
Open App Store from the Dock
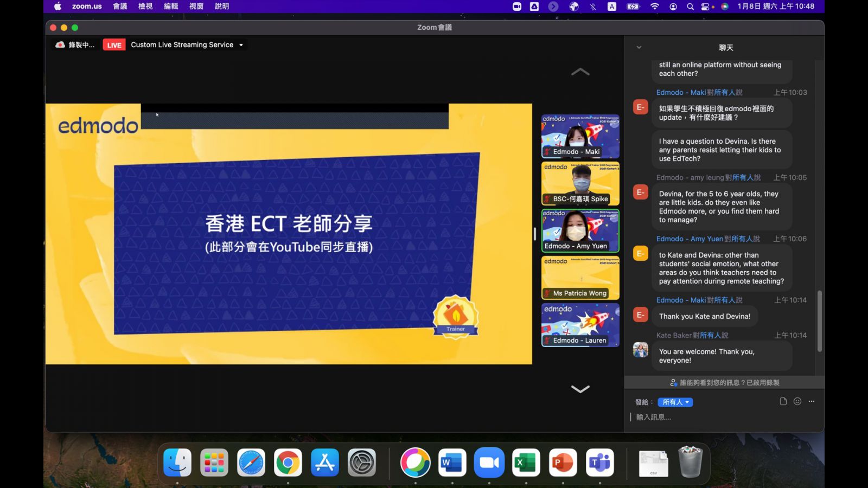click(325, 463)
